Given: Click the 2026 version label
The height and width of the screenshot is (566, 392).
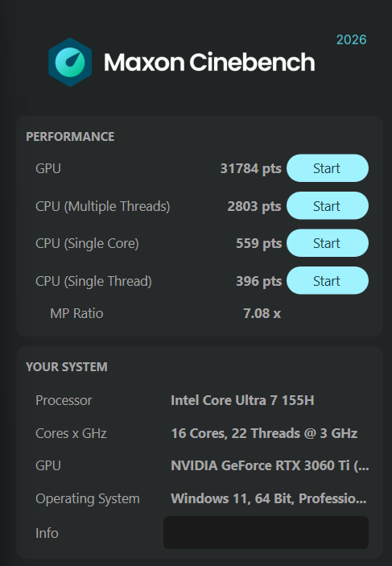Looking at the screenshot, I should click(x=351, y=39).
